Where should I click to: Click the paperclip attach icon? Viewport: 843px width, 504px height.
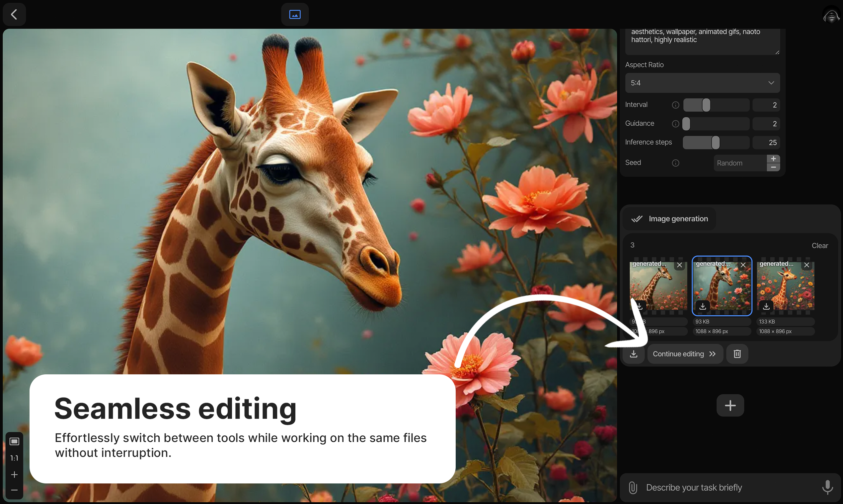(633, 487)
